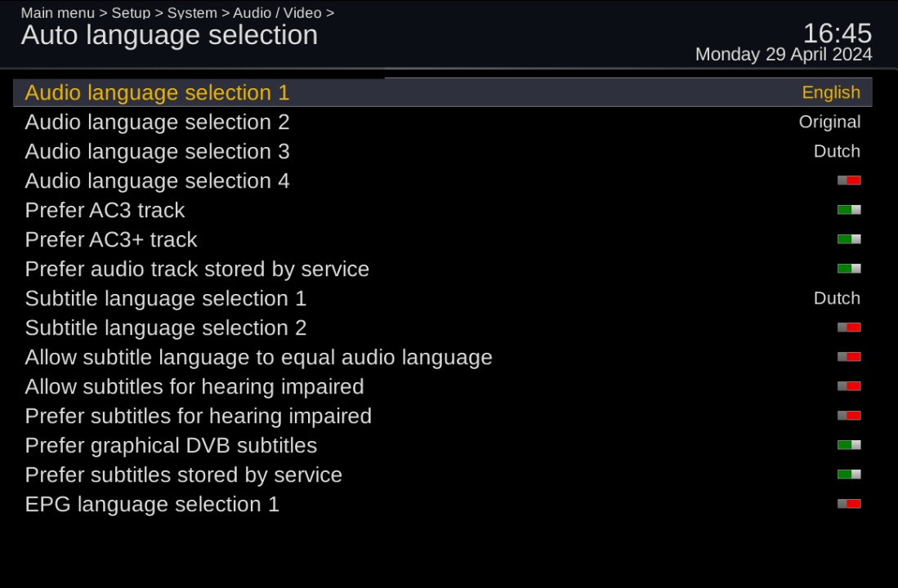Disable Prefer subtitles stored by service switch
Image resolution: width=898 pixels, height=588 pixels.
pyautogui.click(x=848, y=474)
